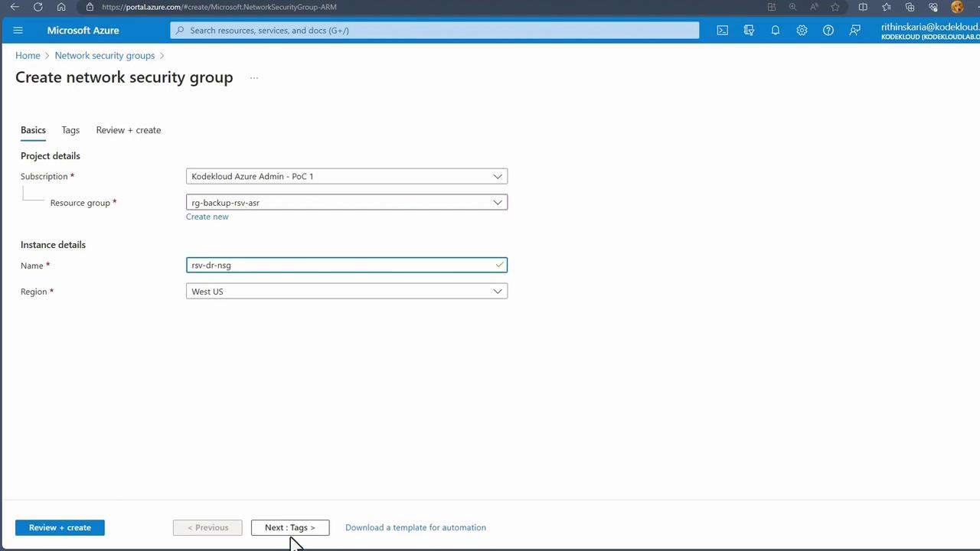980x551 pixels.
Task: Go to the Home breadcrumb
Action: click(x=28, y=56)
